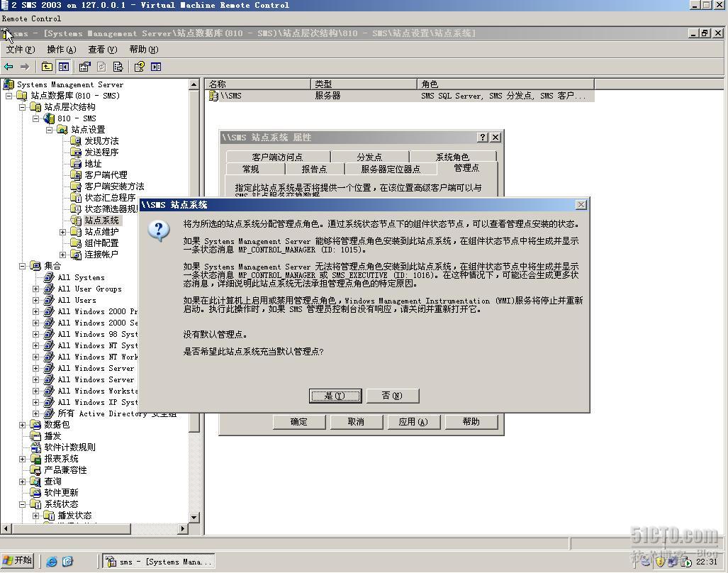Click the sms taskbar window button
The height and width of the screenshot is (573, 728).
(158, 562)
